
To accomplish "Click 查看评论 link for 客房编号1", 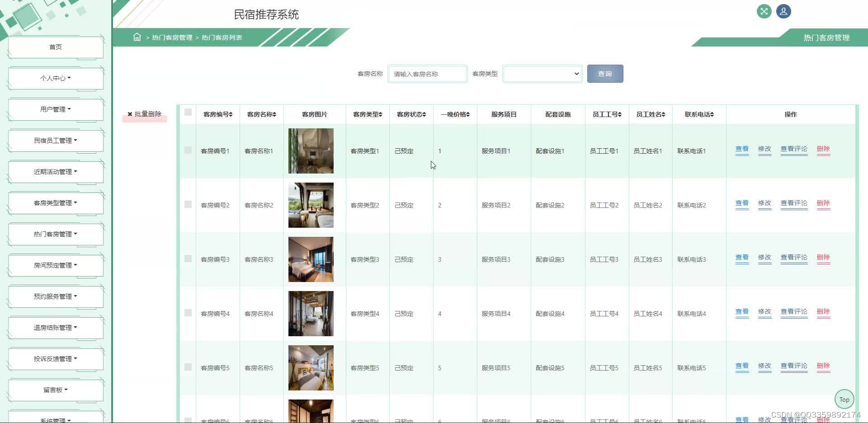I will (794, 149).
